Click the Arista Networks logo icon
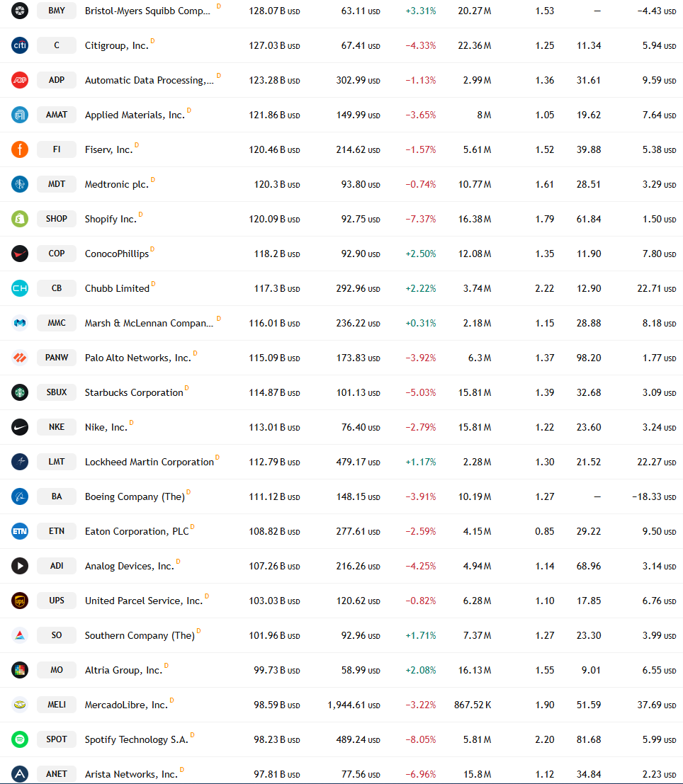Screen dimensions: 683x784 click(x=20, y=774)
